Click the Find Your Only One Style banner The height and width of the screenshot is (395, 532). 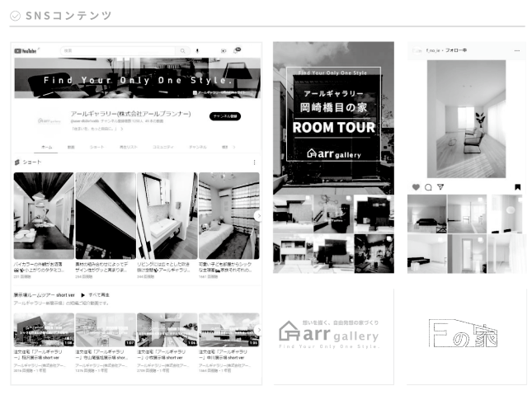click(x=138, y=78)
